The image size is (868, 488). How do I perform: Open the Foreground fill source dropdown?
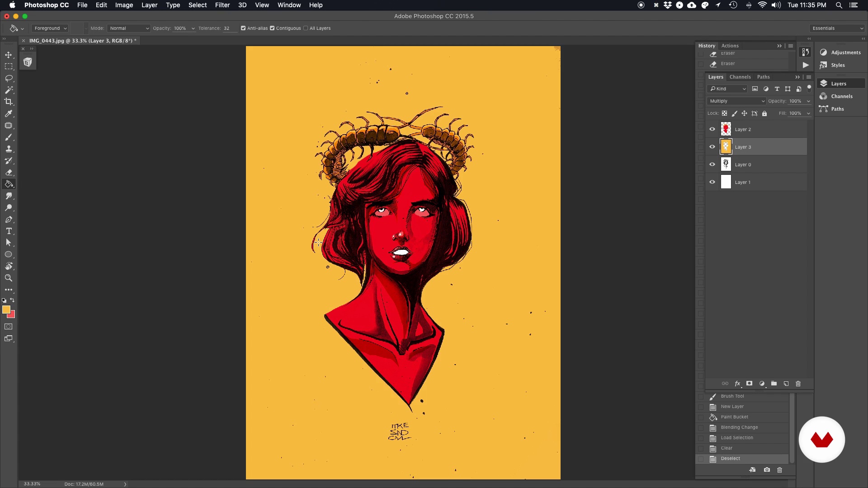tap(50, 28)
